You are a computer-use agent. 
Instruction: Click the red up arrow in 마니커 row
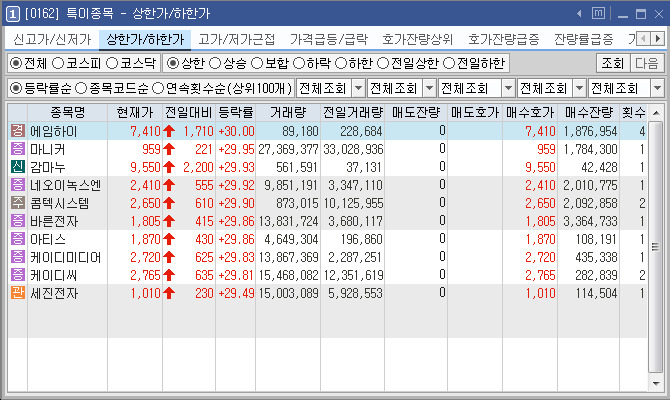point(169,149)
